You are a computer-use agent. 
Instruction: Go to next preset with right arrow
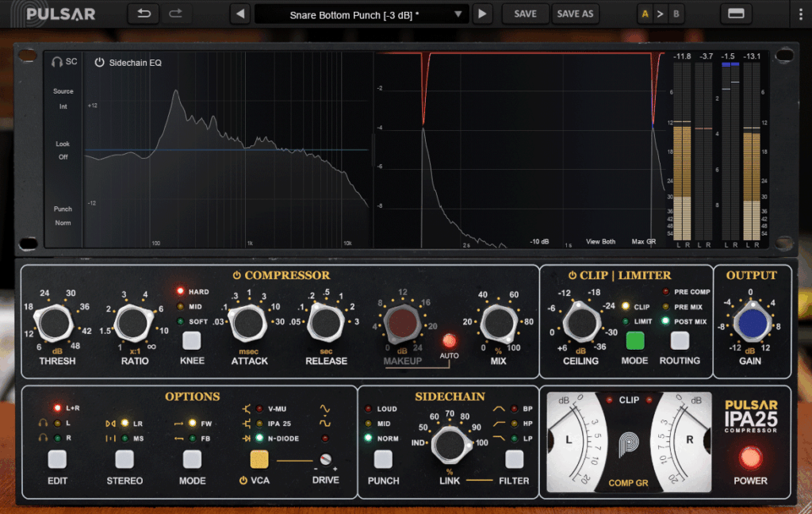(x=481, y=13)
